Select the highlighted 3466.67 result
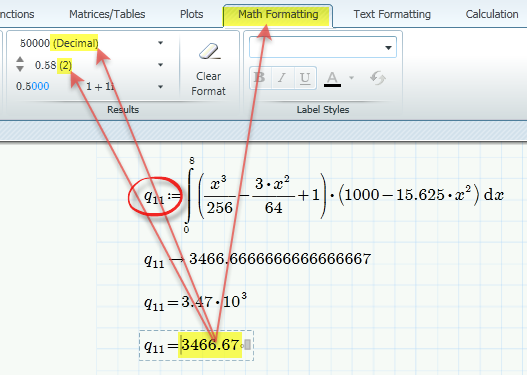Viewport: 527px width, 375px height. tap(210, 345)
